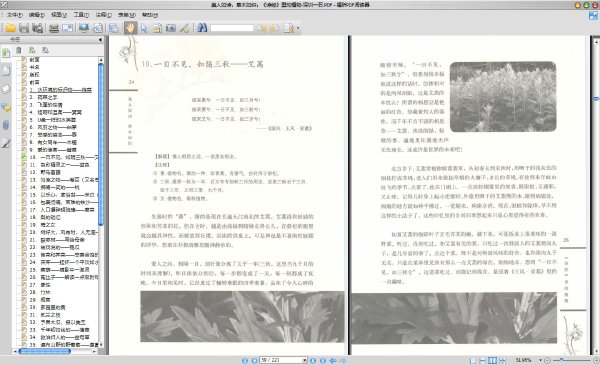Open the 帮助(H) menu
Viewport: 600px width, 365px height.
(x=150, y=15)
